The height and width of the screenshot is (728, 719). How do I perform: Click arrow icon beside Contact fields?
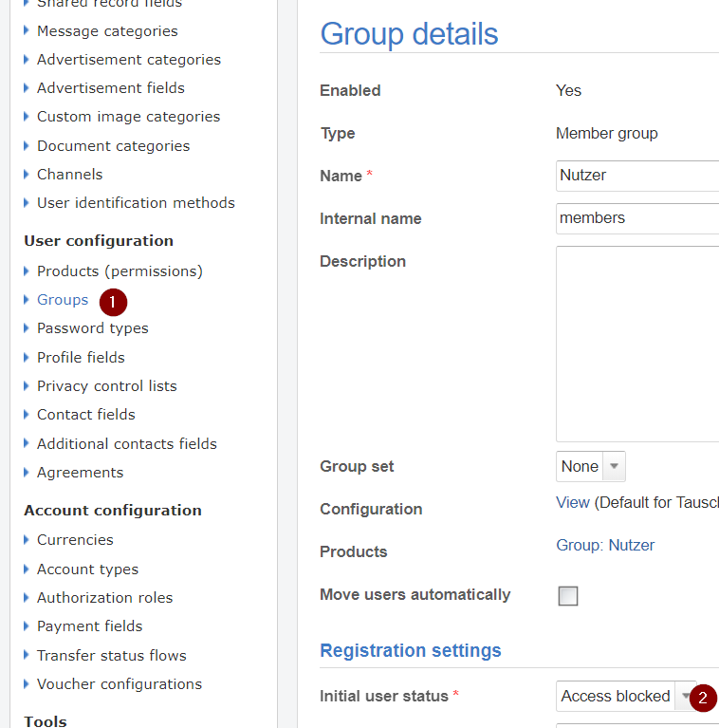(x=27, y=414)
